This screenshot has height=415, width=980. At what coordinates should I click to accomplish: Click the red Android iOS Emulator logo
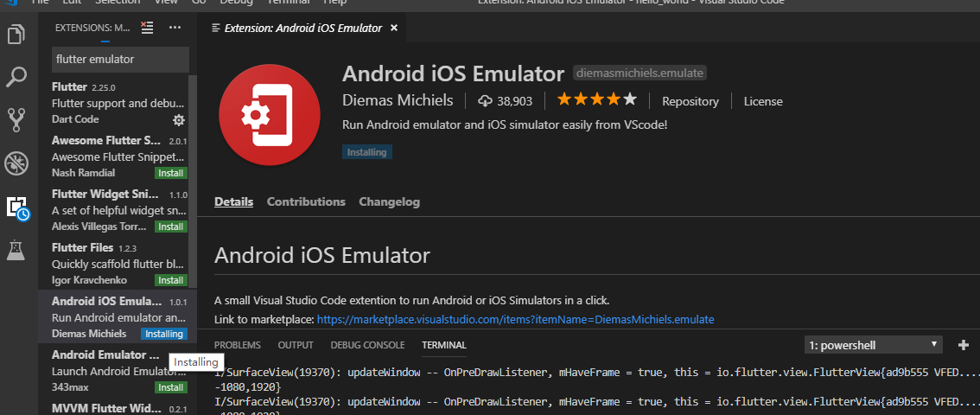pyautogui.click(x=270, y=115)
